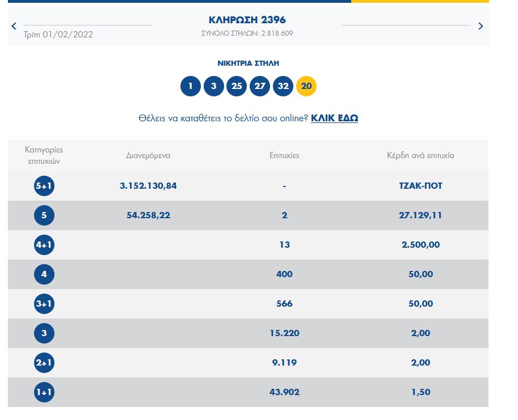Click winning number ball 25
This screenshot has height=420, width=518.
tap(237, 86)
